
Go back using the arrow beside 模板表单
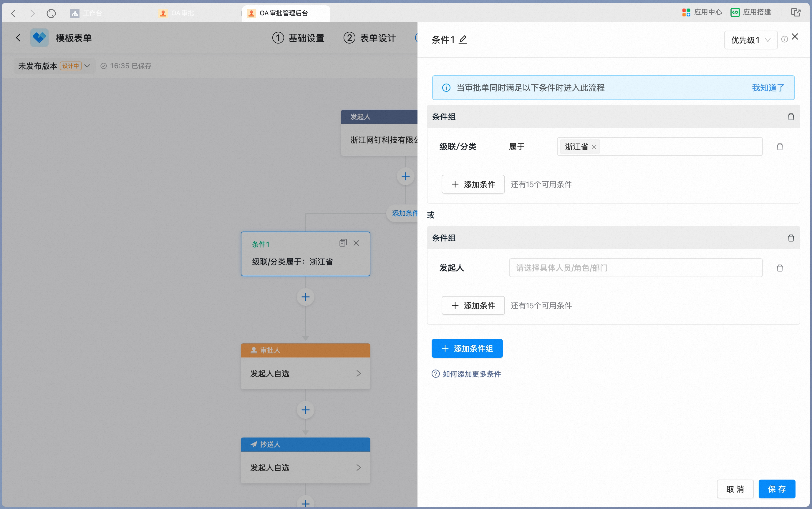pos(18,38)
